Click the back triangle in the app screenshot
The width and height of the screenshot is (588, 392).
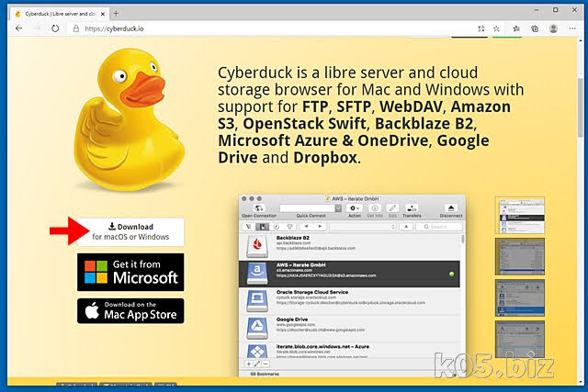[306, 227]
